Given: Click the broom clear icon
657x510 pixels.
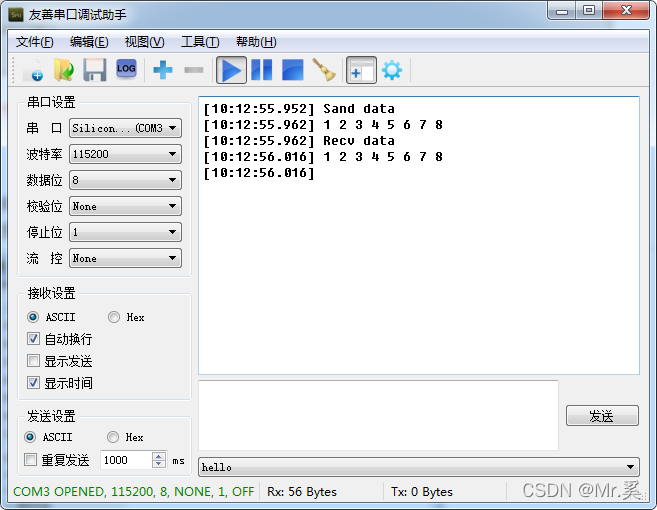Looking at the screenshot, I should (324, 70).
